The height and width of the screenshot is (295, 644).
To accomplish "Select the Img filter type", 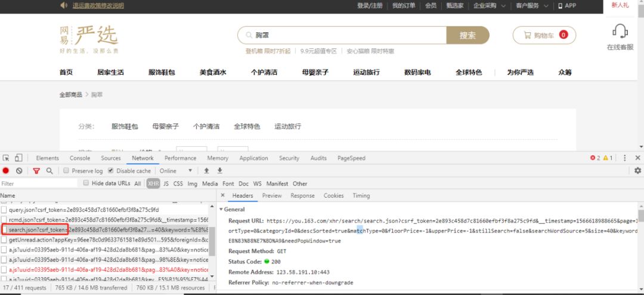I will (x=192, y=183).
